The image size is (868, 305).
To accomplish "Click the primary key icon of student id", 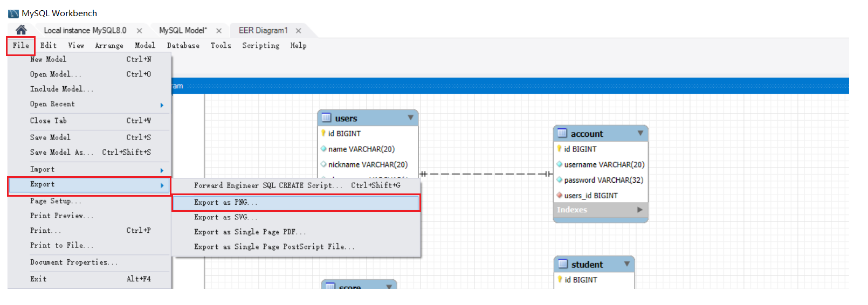I will point(560,280).
